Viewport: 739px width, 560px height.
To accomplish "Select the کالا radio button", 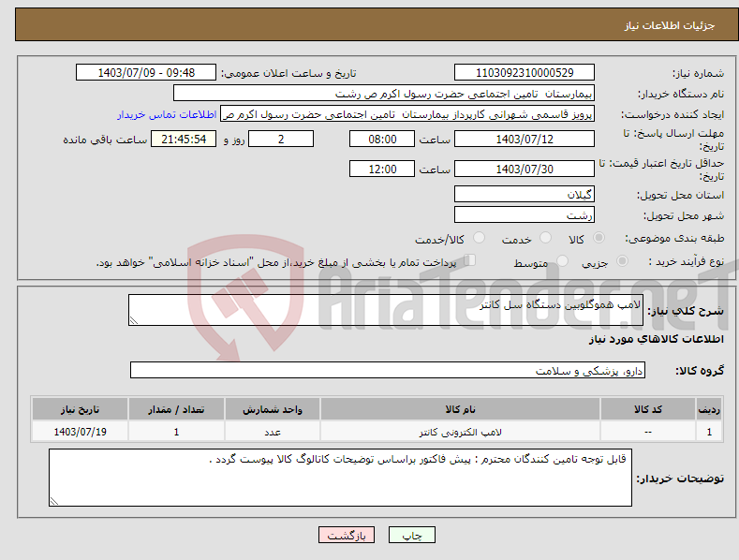I will (x=599, y=238).
